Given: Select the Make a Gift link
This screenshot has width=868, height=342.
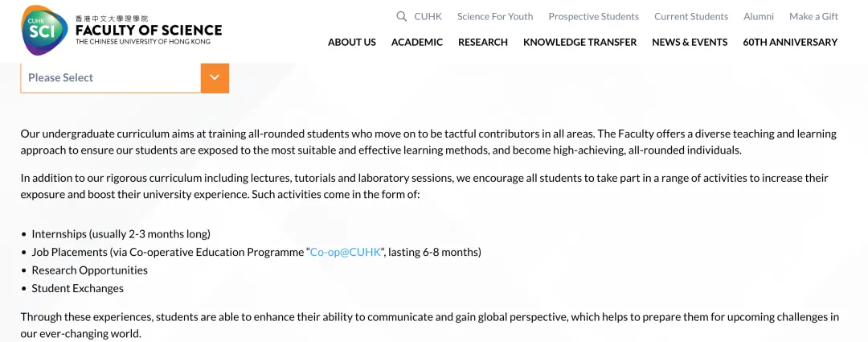Looking at the screenshot, I should pyautogui.click(x=813, y=17).
